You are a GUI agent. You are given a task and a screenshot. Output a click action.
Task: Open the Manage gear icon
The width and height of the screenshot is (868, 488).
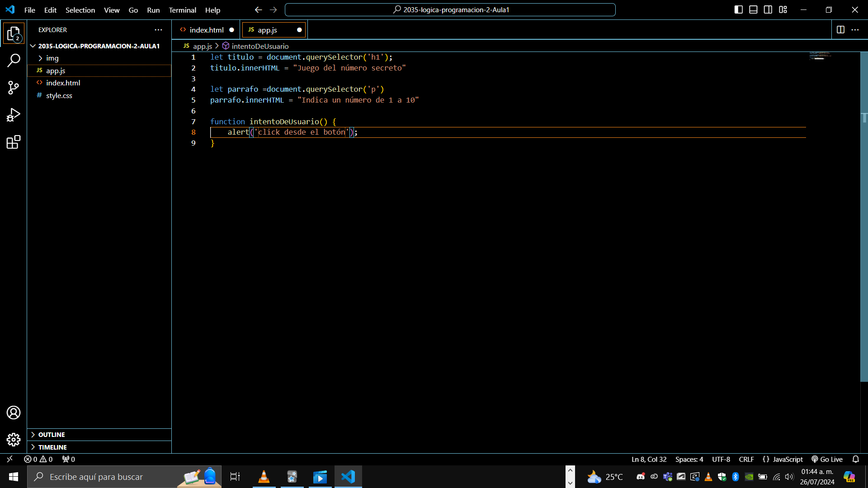coord(14,440)
